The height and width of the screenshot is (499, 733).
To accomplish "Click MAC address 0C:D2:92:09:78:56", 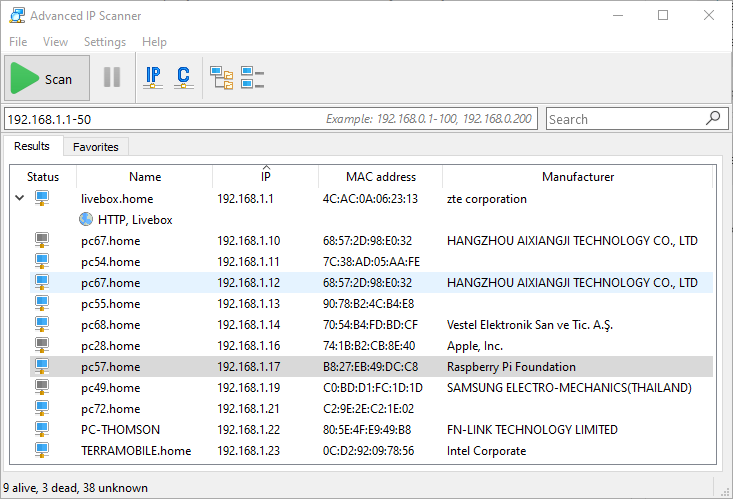I will (368, 451).
